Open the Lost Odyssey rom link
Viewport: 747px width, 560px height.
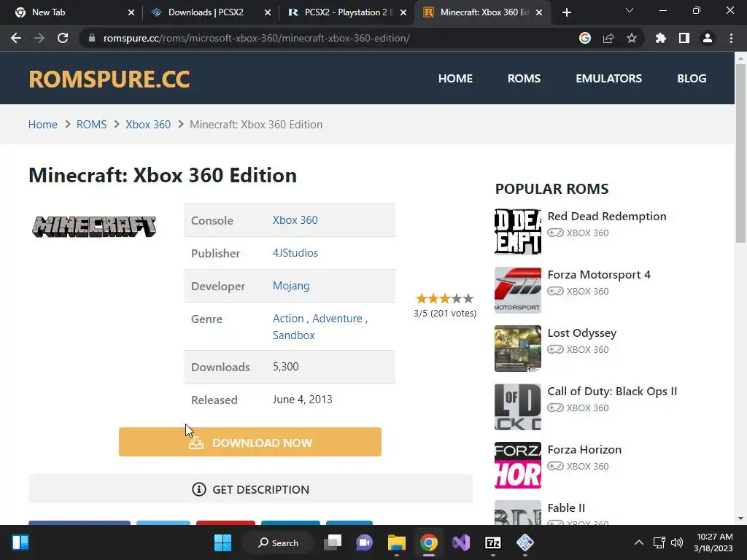581,332
